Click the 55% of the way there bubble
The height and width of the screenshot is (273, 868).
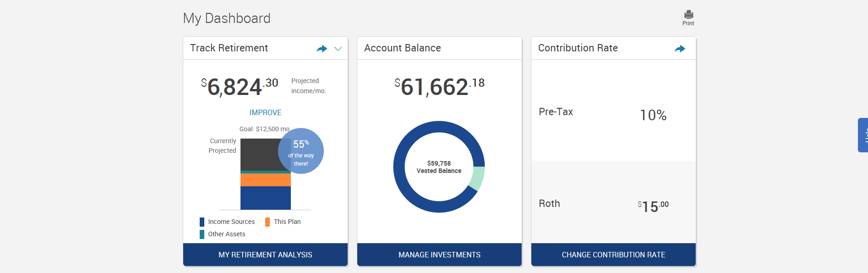(301, 151)
